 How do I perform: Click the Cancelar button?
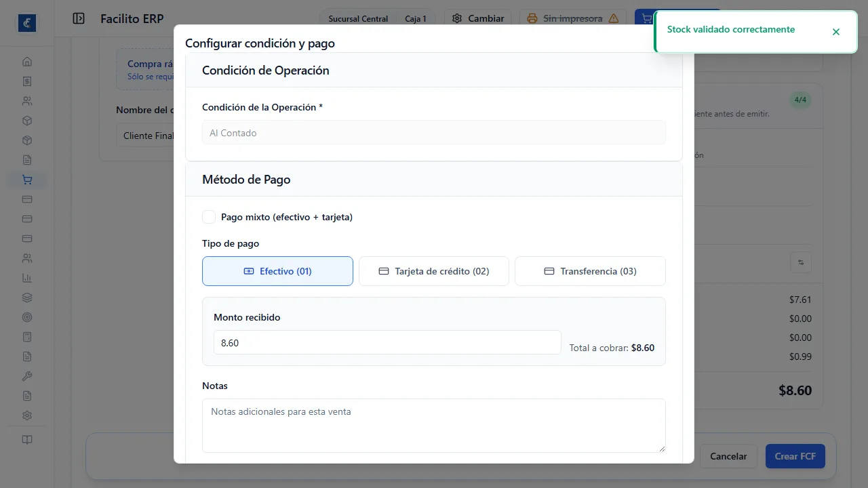pyautogui.click(x=728, y=456)
